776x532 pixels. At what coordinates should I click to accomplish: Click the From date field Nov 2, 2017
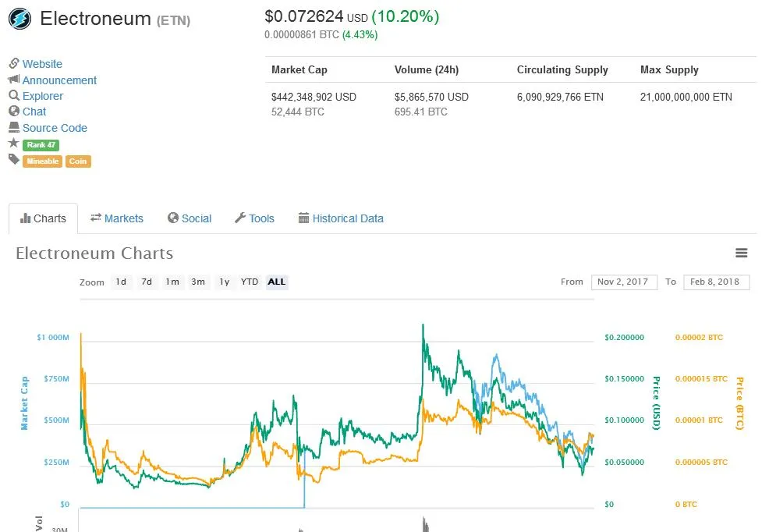[x=624, y=282]
